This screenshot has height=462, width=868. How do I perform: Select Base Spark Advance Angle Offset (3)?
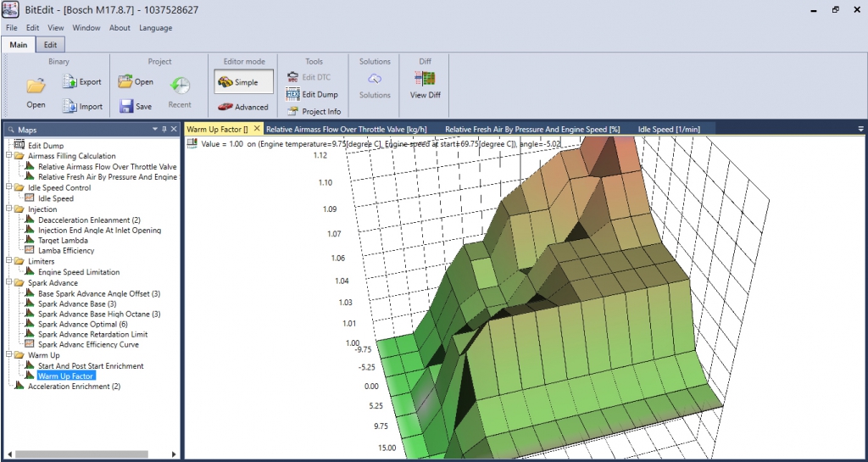point(99,294)
